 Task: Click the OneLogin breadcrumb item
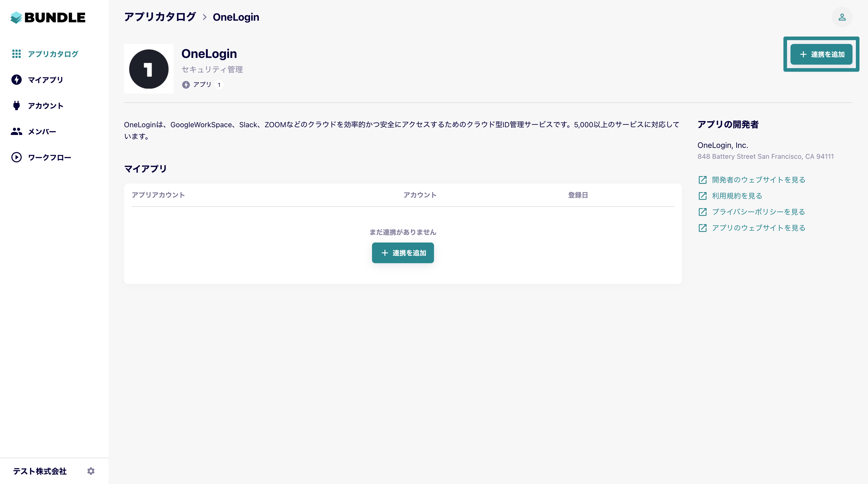point(236,17)
